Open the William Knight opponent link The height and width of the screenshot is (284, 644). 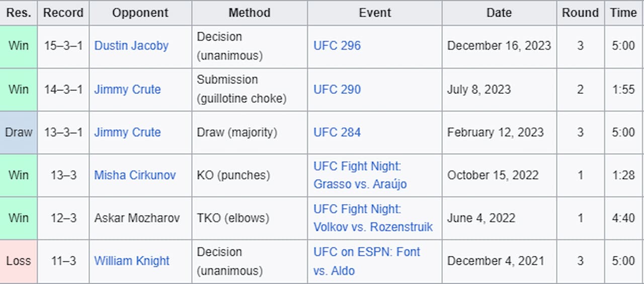pos(132,261)
